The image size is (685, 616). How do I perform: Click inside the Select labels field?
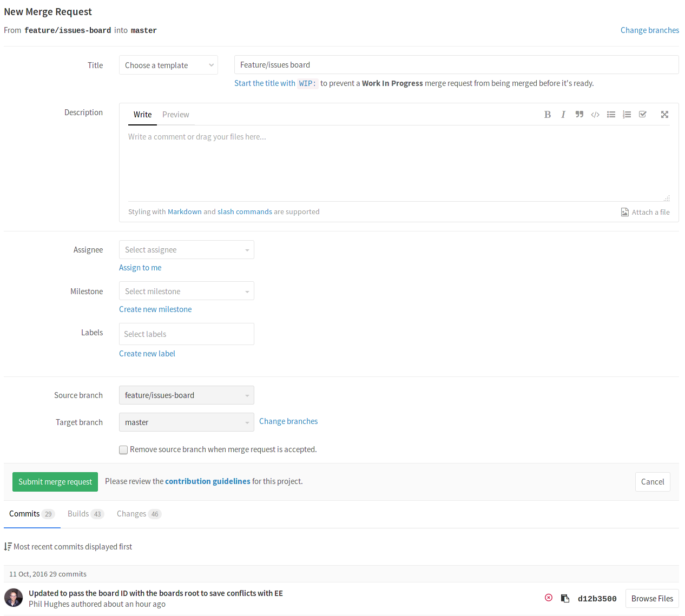click(x=186, y=334)
